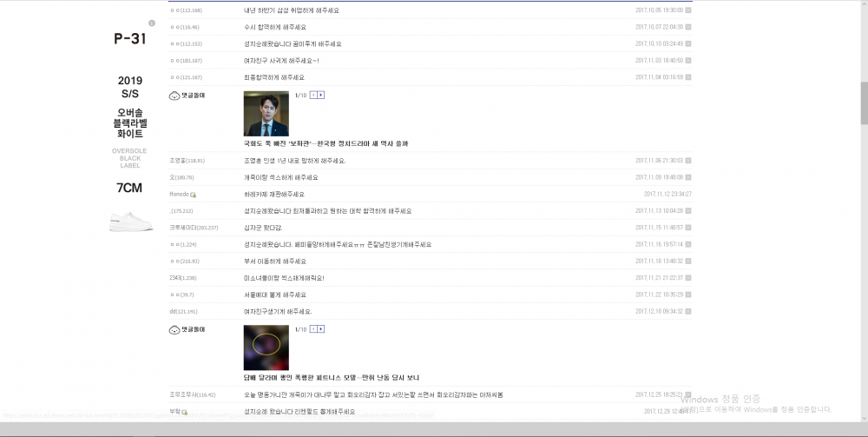Screen dimensions: 868x437
Task: Open the news thumbnail of man in suit
Action: pos(266,113)
